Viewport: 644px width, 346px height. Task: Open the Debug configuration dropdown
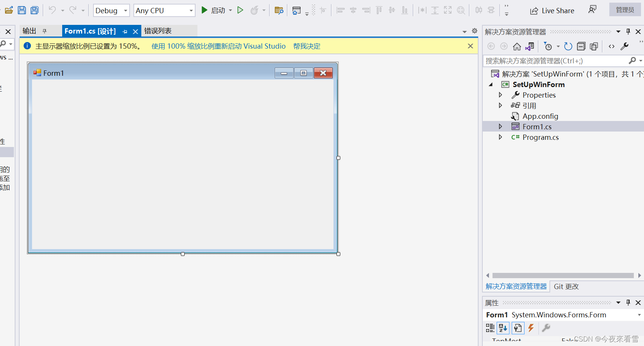point(112,11)
